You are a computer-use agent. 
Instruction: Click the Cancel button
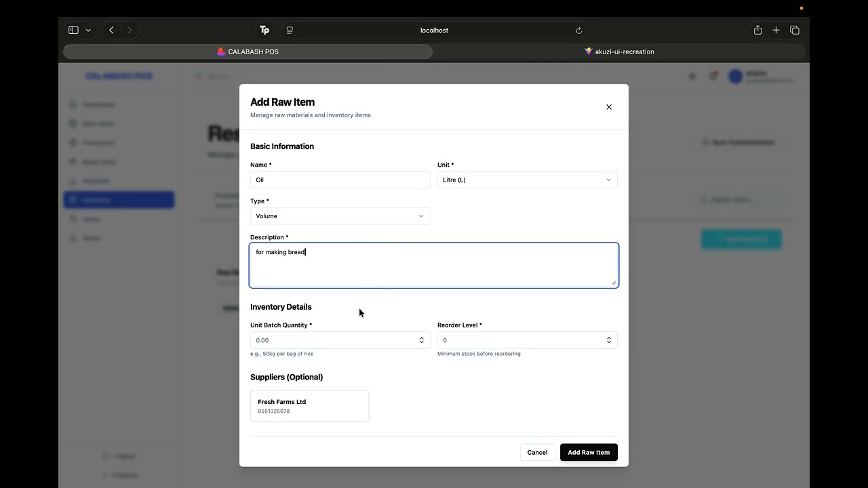coord(537,452)
